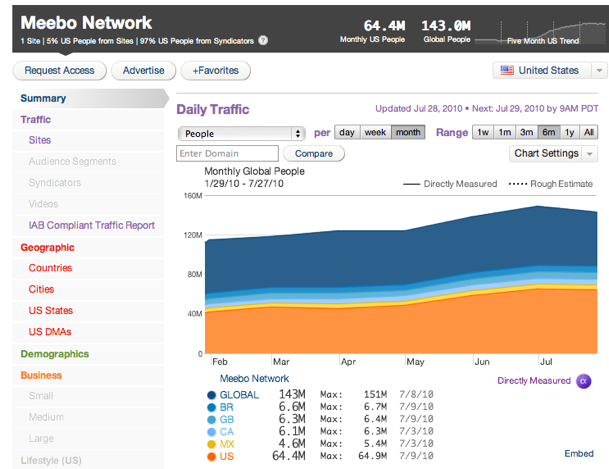The image size is (609, 469).
Task: Select the 1w range option
Action: point(483,132)
